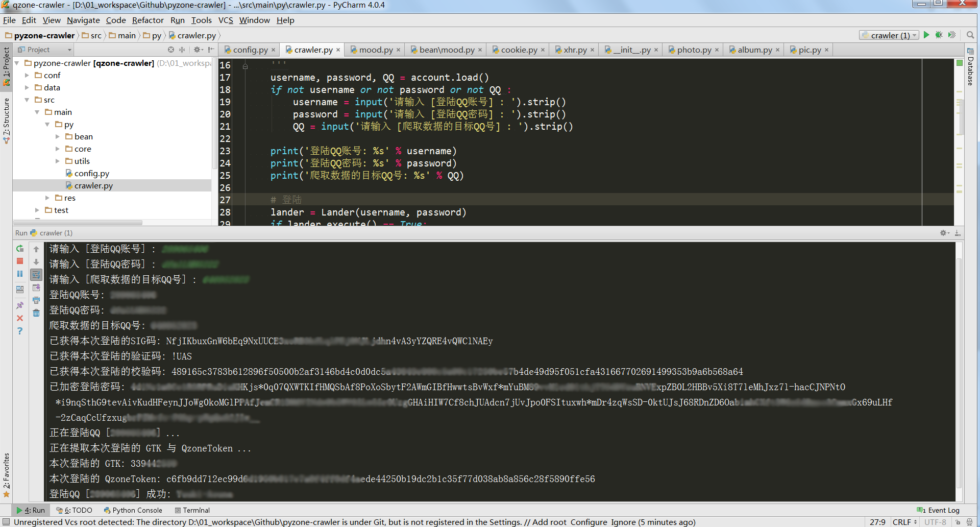This screenshot has height=527, width=980.
Task: Collapse the main folder
Action: tap(37, 112)
